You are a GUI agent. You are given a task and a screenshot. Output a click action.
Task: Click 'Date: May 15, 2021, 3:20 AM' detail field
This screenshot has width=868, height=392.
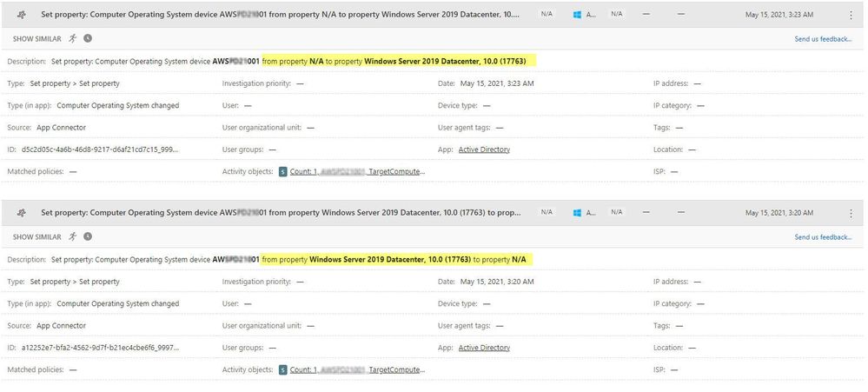coord(486,282)
